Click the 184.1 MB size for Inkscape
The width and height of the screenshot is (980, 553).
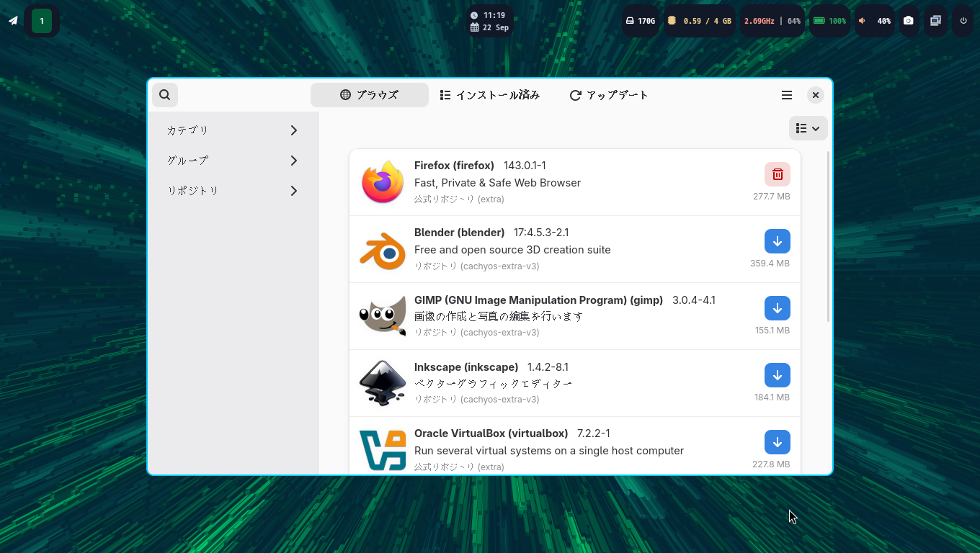(772, 397)
